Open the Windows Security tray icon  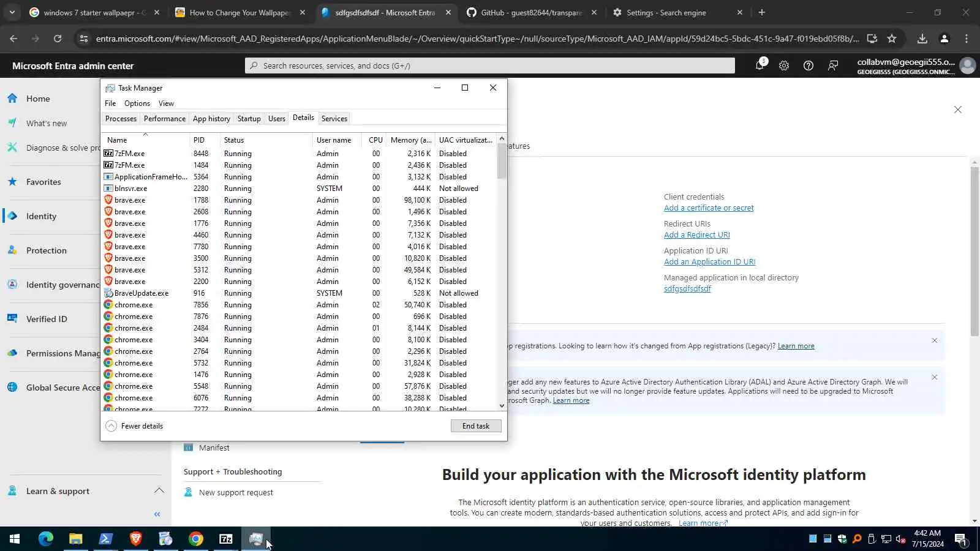click(x=842, y=539)
